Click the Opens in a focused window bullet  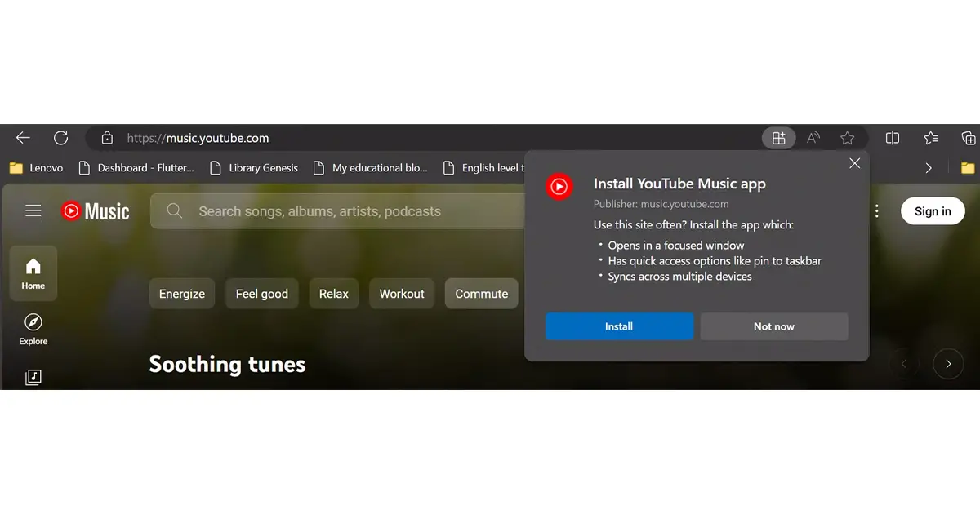pos(676,245)
